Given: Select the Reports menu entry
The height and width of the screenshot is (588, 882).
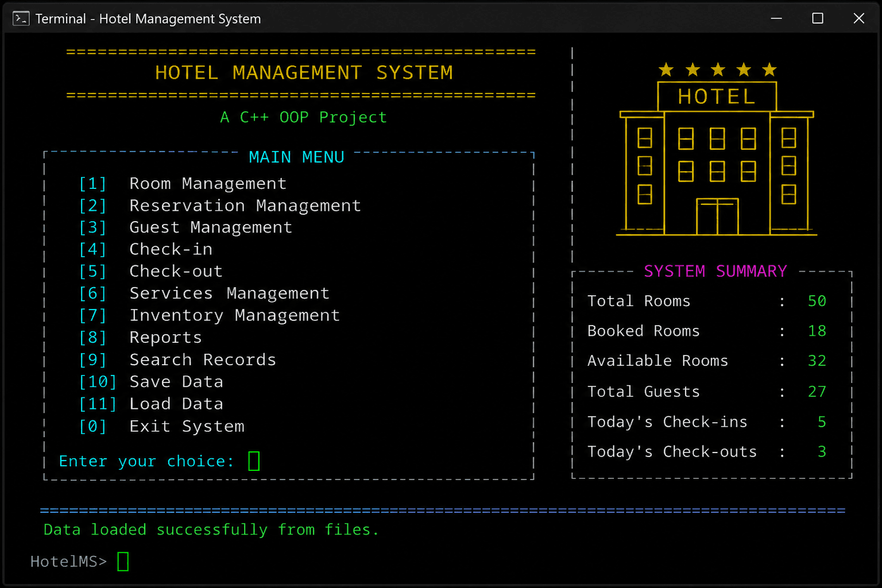Looking at the screenshot, I should (x=140, y=338).
